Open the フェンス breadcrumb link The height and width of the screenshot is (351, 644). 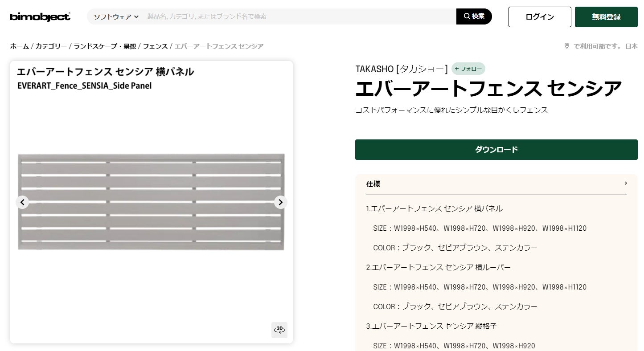[x=155, y=46]
